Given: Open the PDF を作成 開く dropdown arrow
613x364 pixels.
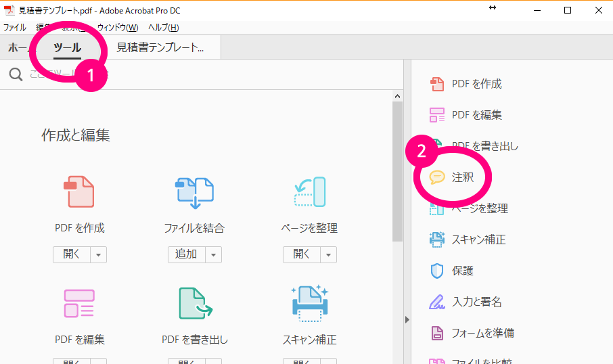Looking at the screenshot, I should [99, 255].
